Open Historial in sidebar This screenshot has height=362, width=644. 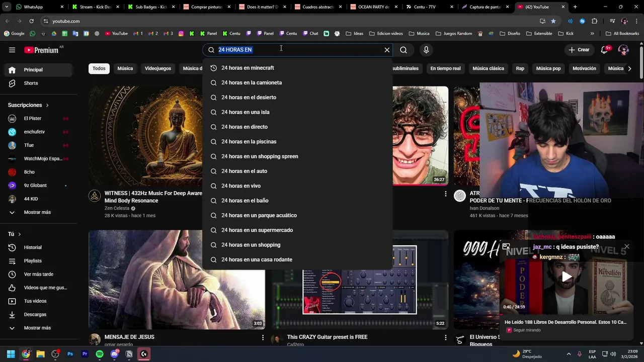tap(38, 247)
